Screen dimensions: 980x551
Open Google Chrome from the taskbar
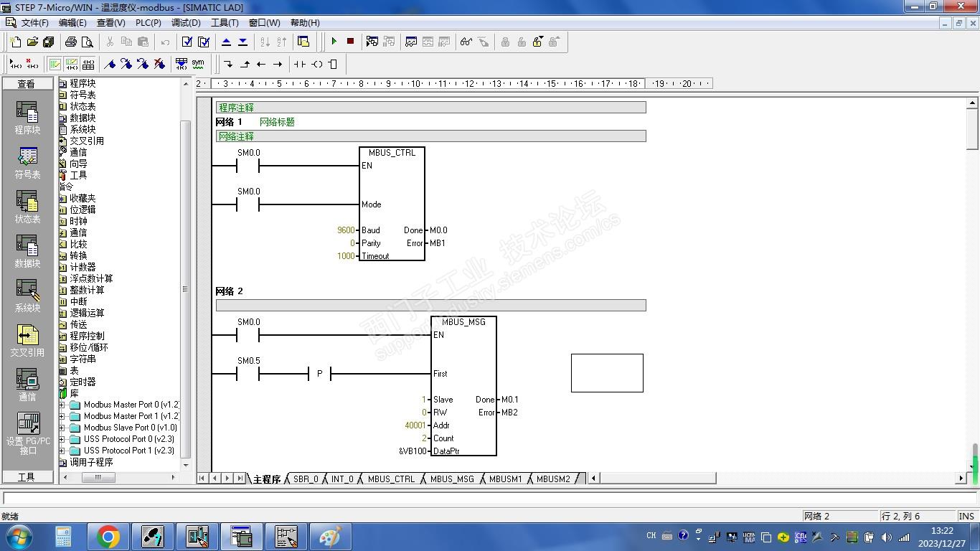[108, 537]
